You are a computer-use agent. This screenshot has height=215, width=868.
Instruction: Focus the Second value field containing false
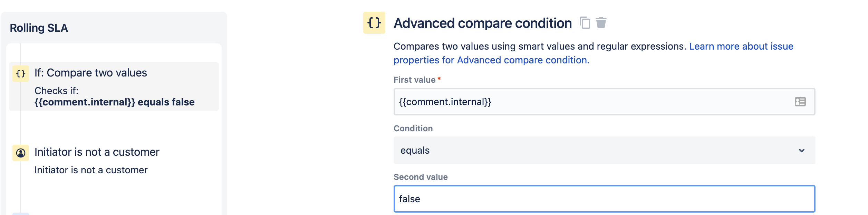point(604,199)
